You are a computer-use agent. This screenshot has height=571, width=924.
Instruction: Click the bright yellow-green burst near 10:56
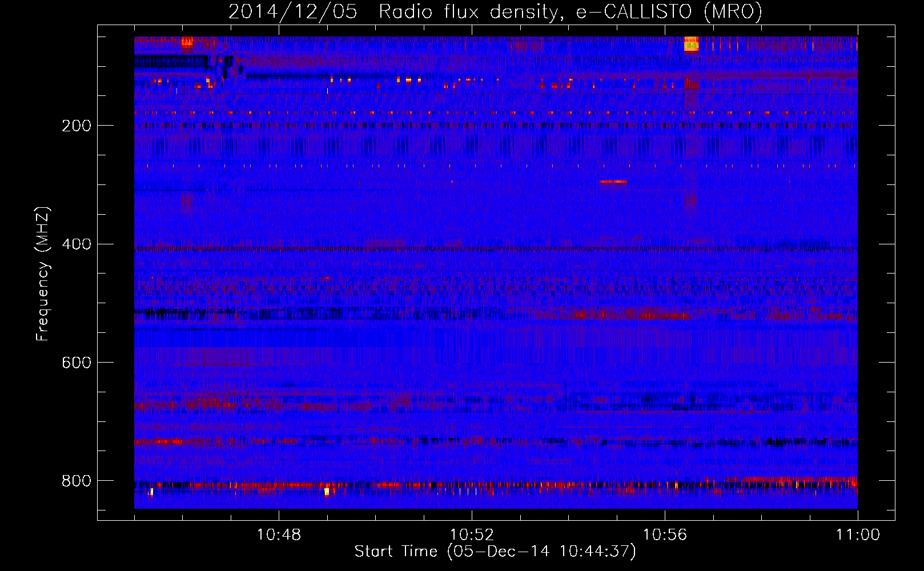691,44
